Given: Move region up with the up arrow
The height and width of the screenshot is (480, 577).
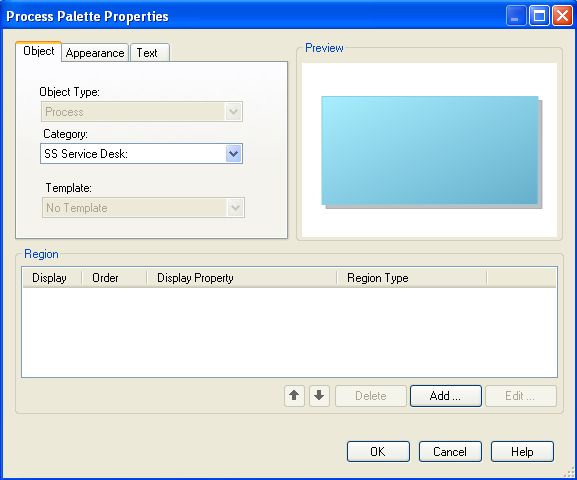Looking at the screenshot, I should (294, 396).
